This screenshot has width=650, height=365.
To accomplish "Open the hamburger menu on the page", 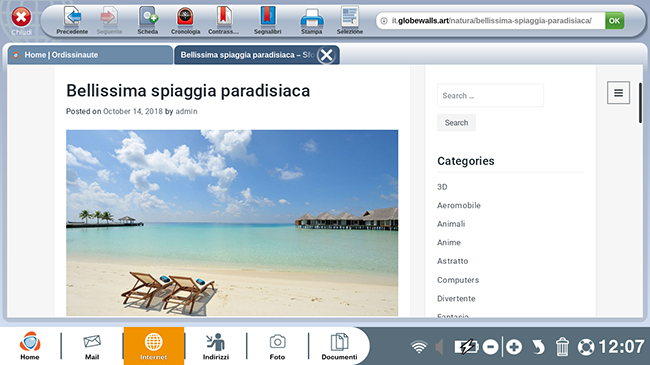I will click(618, 92).
